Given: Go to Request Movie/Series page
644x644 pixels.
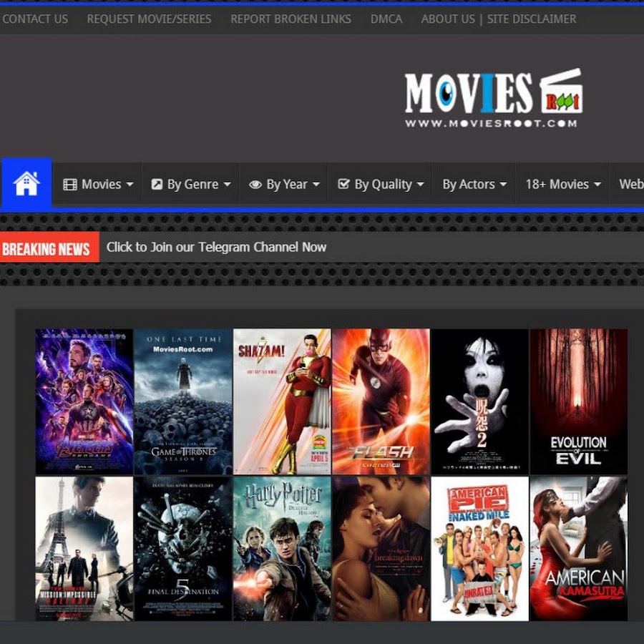Looking at the screenshot, I should click(x=149, y=19).
